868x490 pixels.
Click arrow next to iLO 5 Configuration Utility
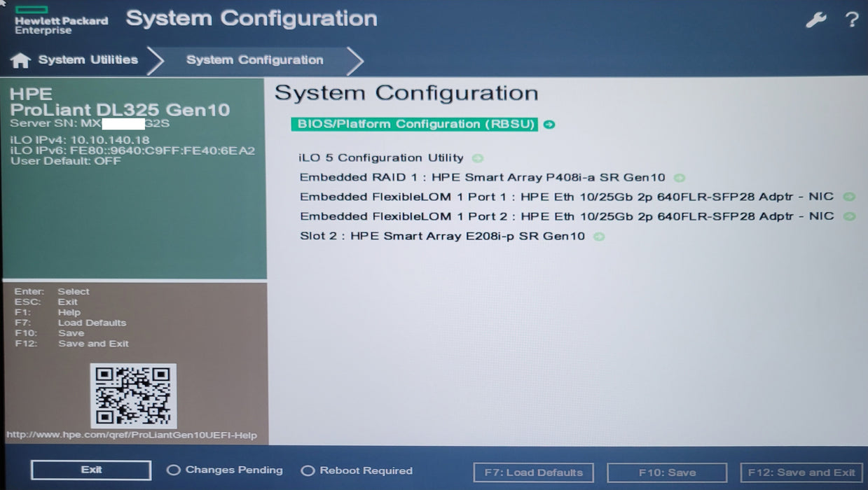pyautogui.click(x=477, y=158)
